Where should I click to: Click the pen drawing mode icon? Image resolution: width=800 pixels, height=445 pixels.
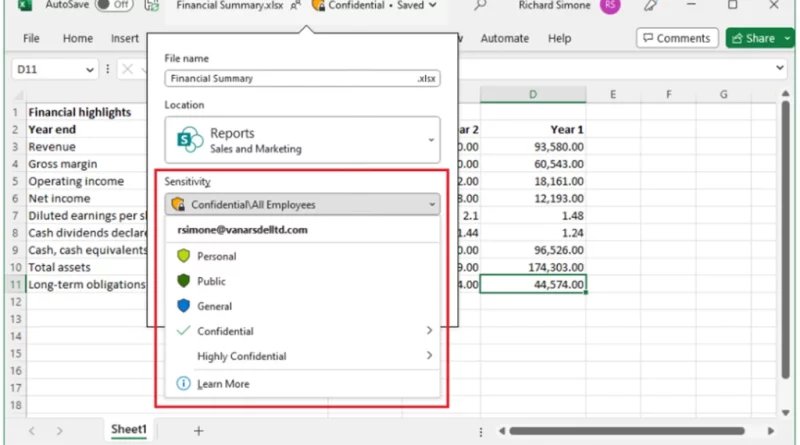click(650, 6)
